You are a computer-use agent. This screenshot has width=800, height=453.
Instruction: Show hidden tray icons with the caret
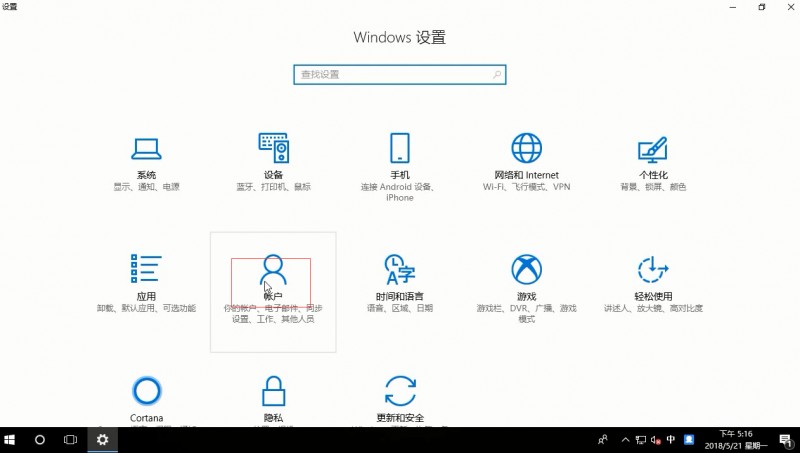626,440
